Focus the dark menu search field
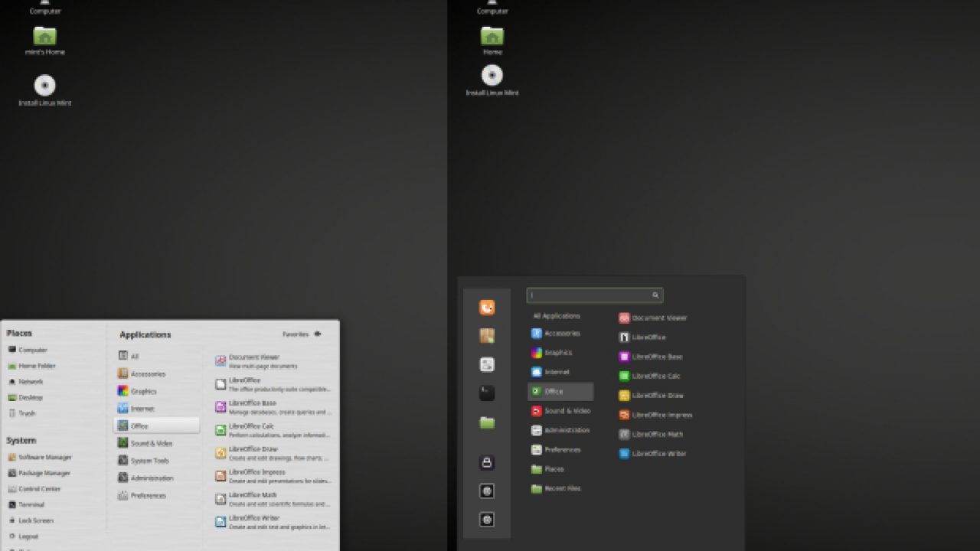 point(595,295)
